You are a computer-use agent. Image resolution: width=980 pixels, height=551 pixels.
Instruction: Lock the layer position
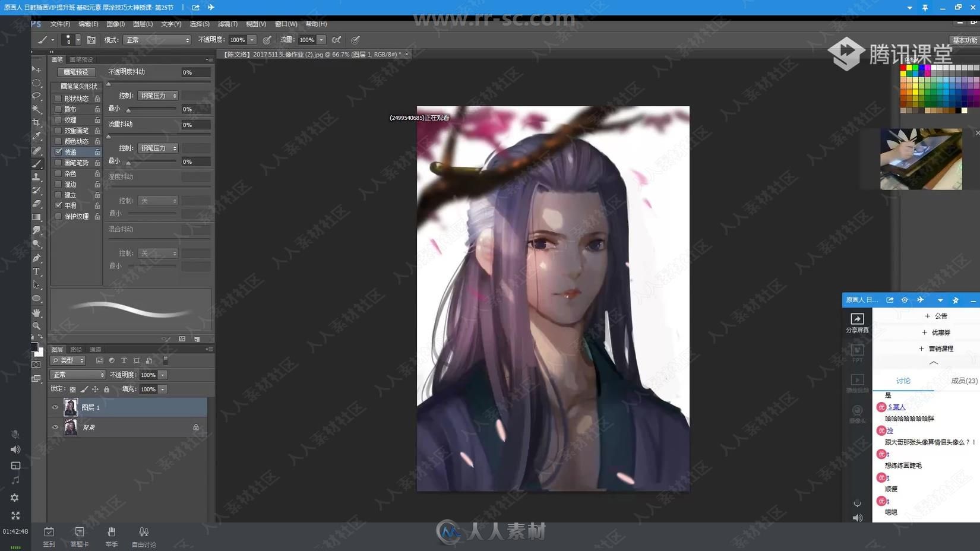(x=95, y=389)
